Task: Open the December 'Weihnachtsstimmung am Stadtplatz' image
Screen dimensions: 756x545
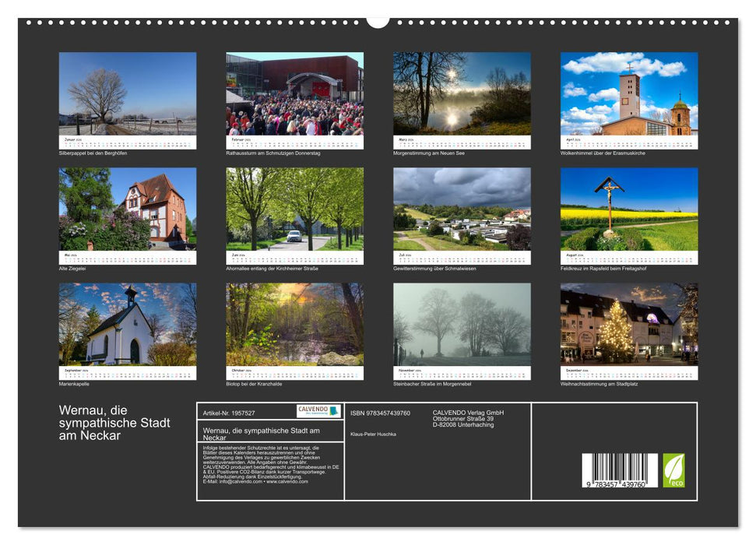Action: click(x=628, y=323)
